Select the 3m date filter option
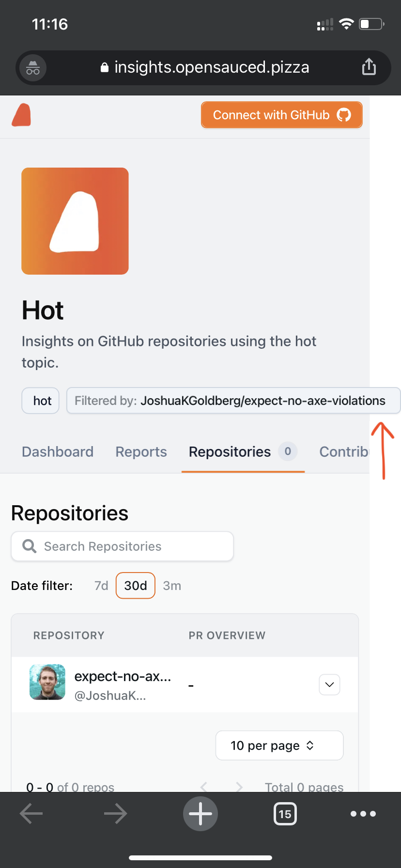Viewport: 401px width, 868px height. point(172,585)
